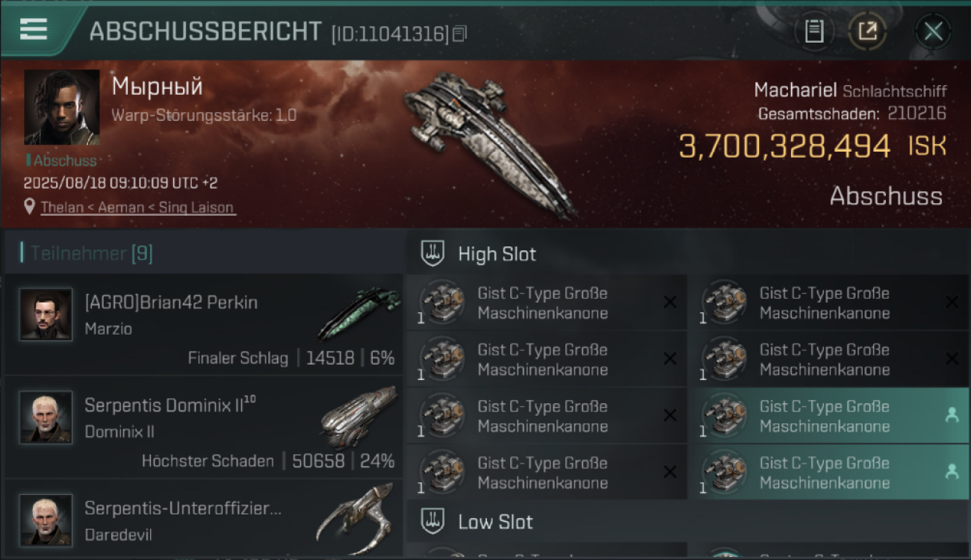The image size is (971, 560).
Task: Expand the Low Slot section
Action: 688,522
